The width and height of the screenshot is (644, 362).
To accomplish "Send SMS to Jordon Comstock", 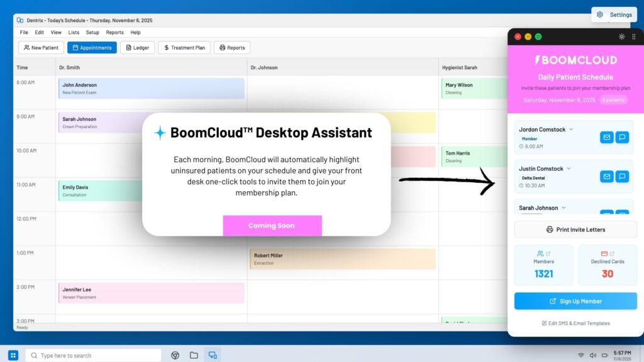I will [x=622, y=137].
